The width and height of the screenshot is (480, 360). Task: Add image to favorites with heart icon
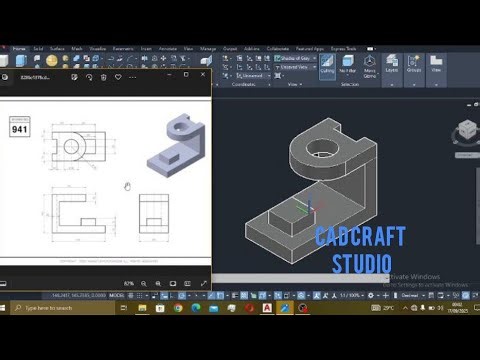118,77
